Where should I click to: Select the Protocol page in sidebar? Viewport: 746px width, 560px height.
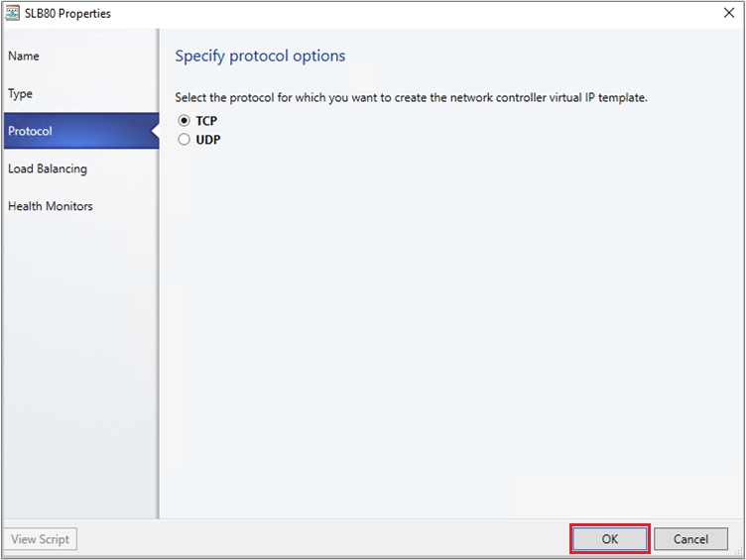31,132
